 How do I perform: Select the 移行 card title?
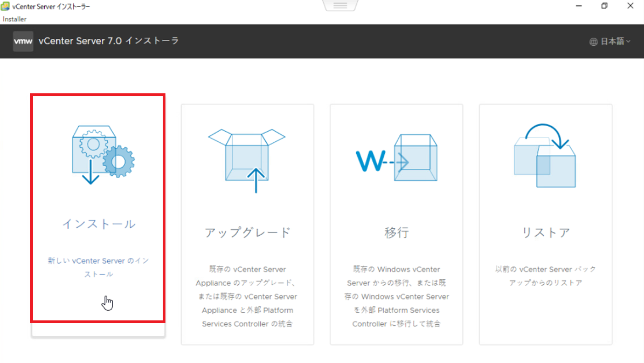(396, 232)
